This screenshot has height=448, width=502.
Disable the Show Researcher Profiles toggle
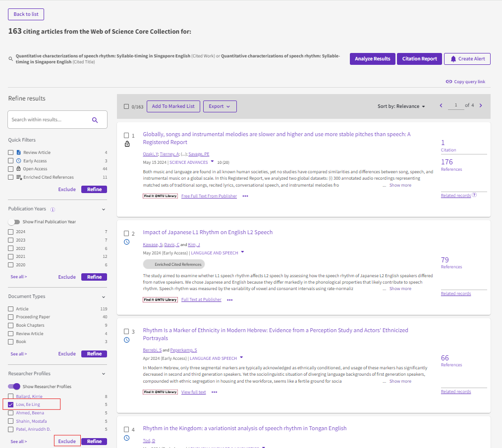click(14, 387)
